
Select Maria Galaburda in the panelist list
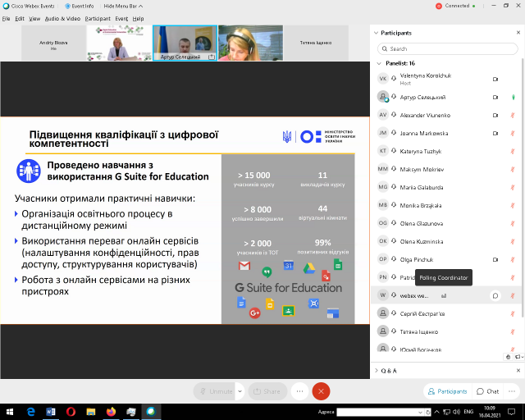446,187
